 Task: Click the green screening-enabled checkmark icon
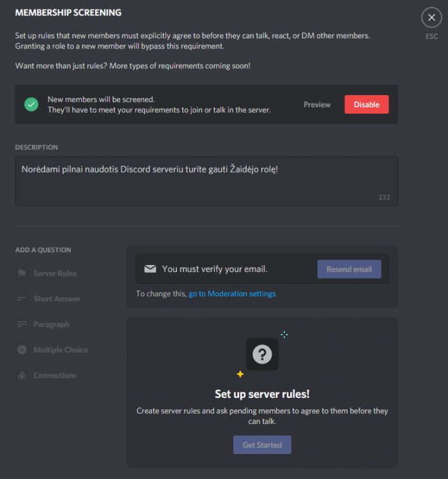click(31, 105)
